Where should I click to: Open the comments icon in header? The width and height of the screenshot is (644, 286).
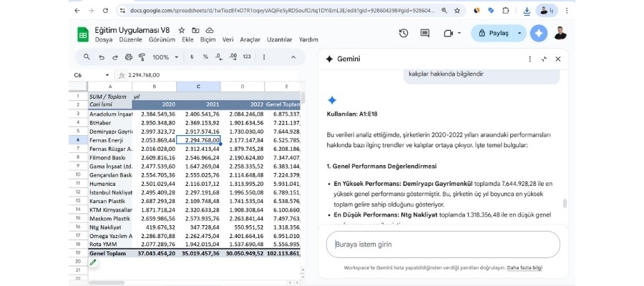click(425, 33)
